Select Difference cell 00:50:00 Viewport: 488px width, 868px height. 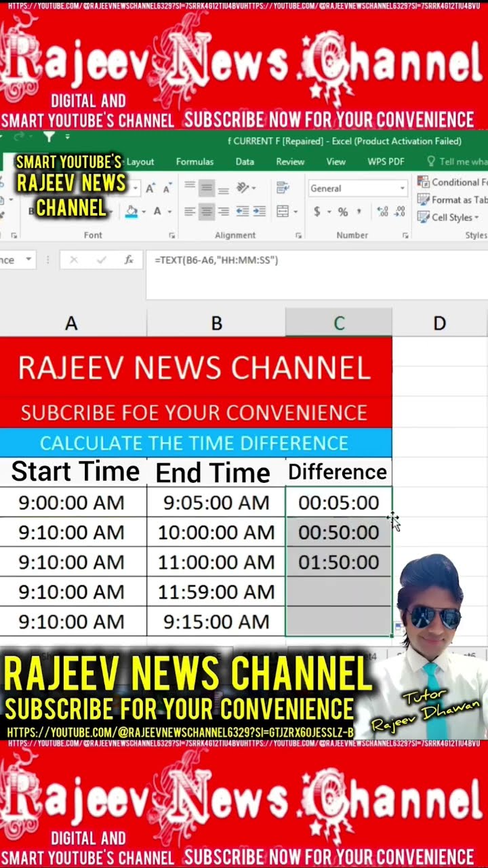click(x=339, y=532)
